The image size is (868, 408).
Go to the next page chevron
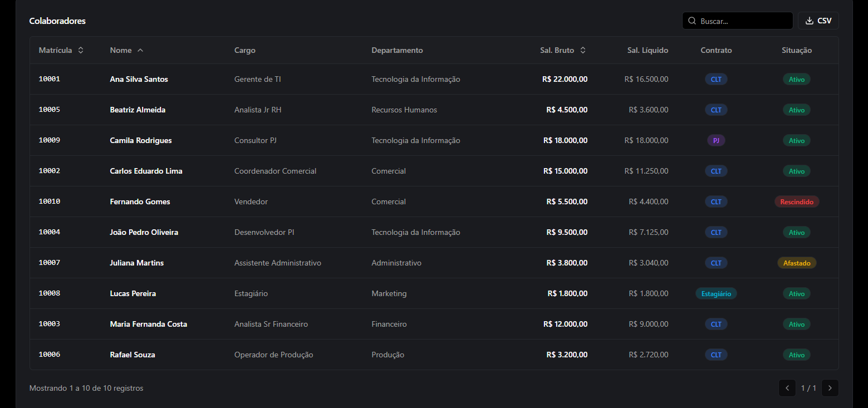pos(830,388)
